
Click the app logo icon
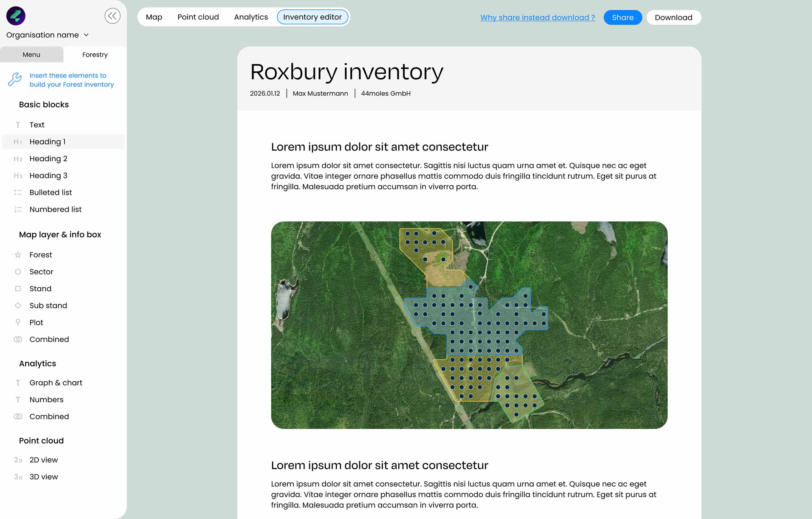click(16, 16)
